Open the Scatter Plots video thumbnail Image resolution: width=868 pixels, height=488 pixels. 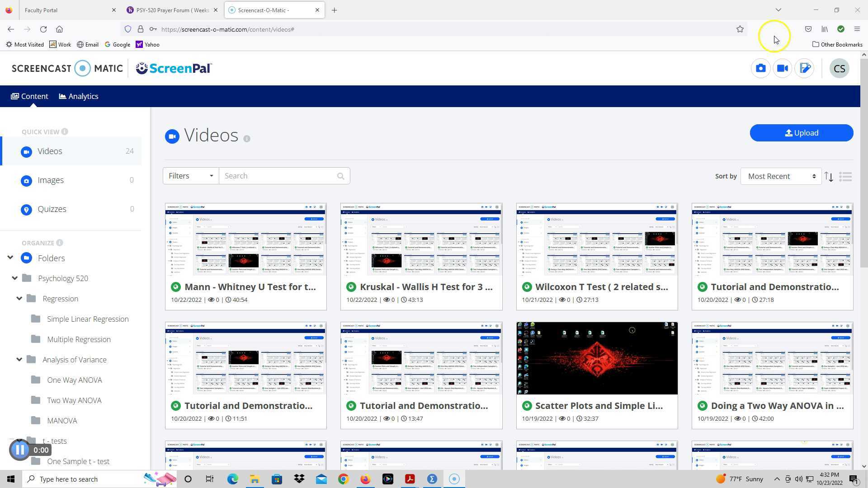click(597, 358)
